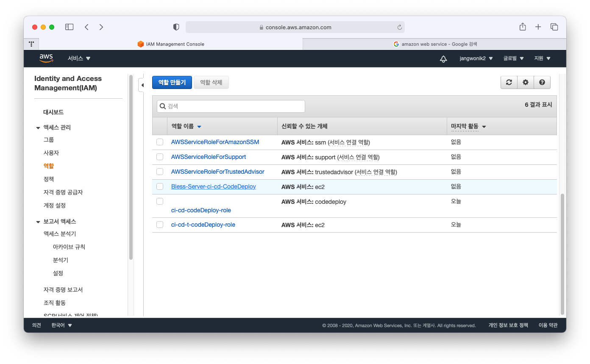Open the AWSServiceRoleForTrustedAdvisor role link
The width and height of the screenshot is (590, 364).
[218, 172]
